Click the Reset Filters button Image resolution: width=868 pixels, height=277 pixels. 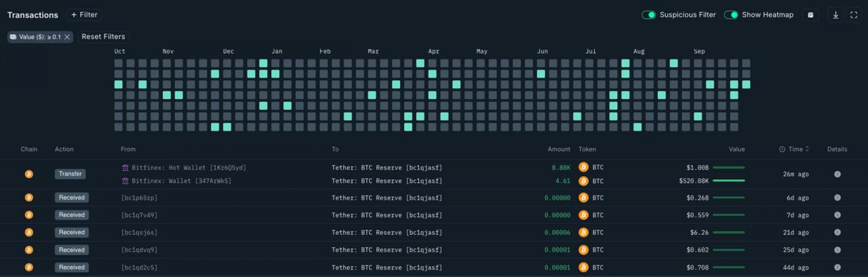coord(103,37)
